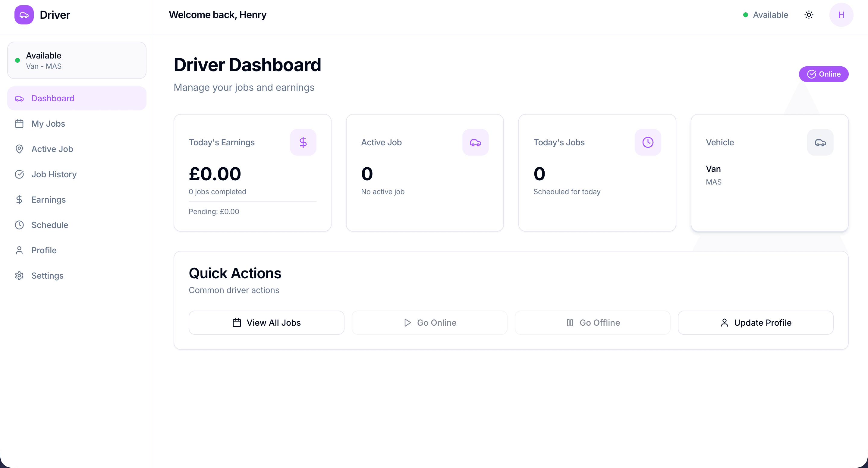Click the vehicle icon on Vehicle card

820,142
